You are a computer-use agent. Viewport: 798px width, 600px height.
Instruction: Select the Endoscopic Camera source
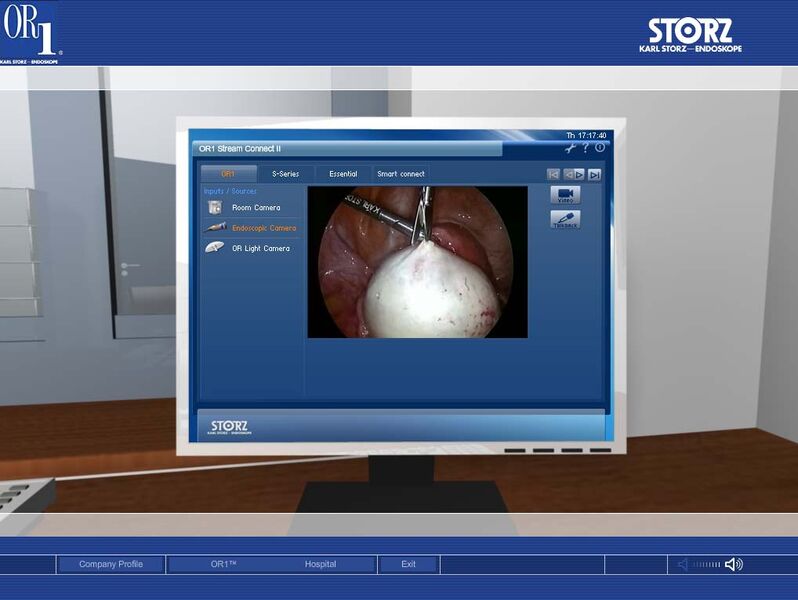coord(262,228)
